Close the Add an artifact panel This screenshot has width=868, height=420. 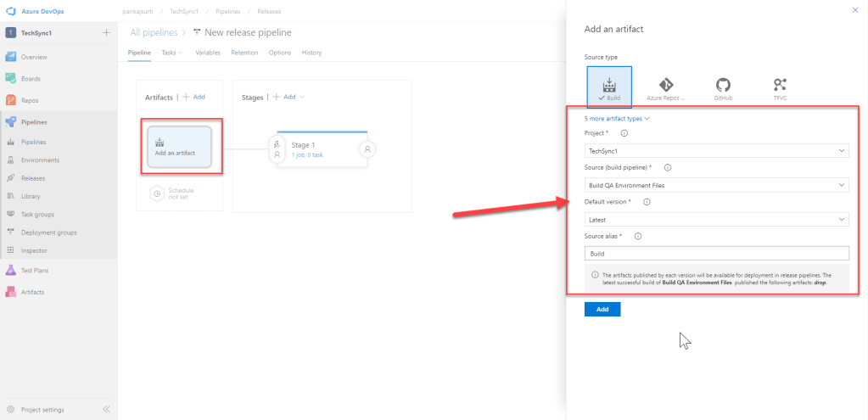[x=854, y=9]
